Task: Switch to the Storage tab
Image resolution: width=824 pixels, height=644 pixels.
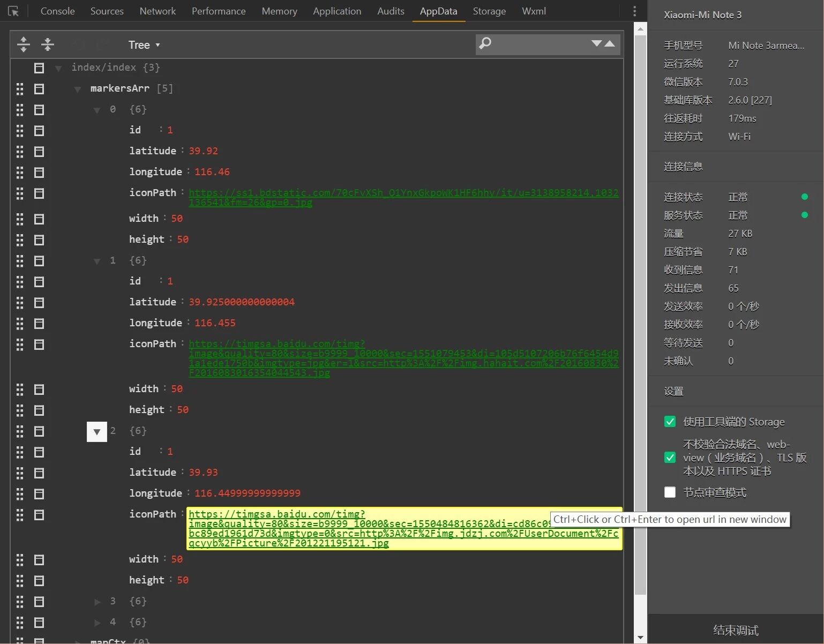Action: 489,11
